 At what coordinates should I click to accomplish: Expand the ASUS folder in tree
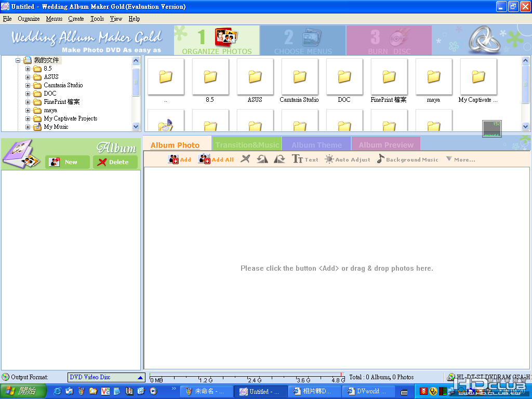click(28, 77)
